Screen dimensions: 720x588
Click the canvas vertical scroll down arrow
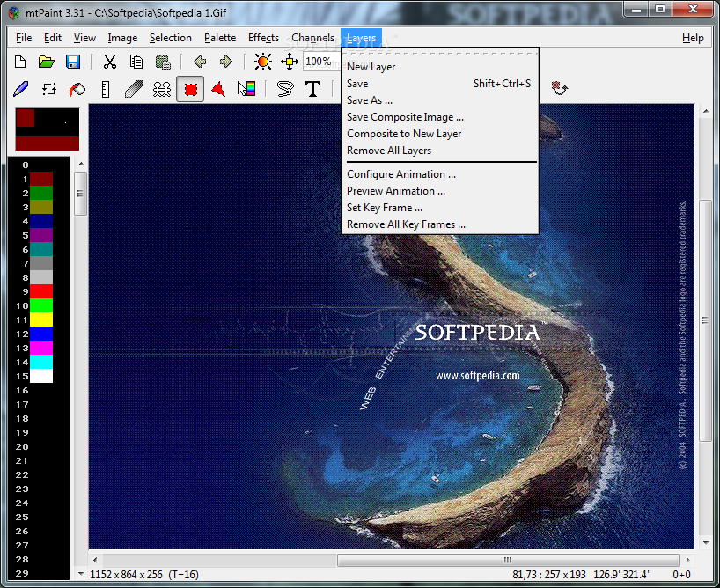coord(706,543)
